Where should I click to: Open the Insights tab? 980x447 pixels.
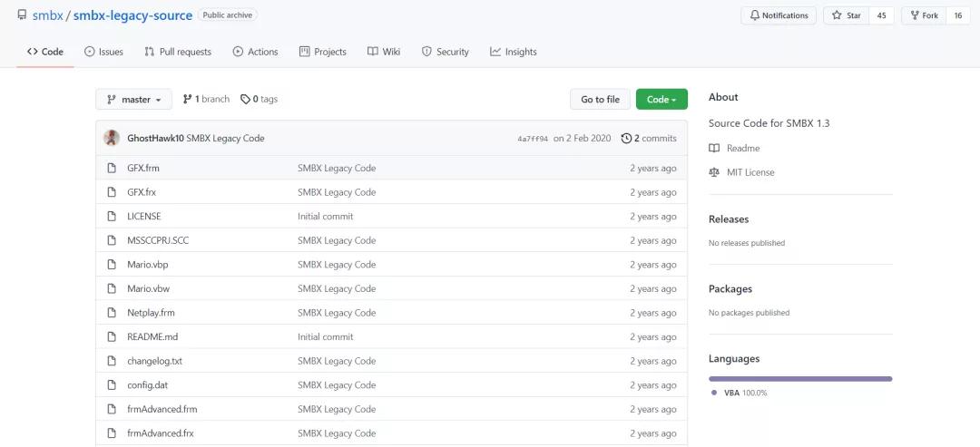click(514, 52)
